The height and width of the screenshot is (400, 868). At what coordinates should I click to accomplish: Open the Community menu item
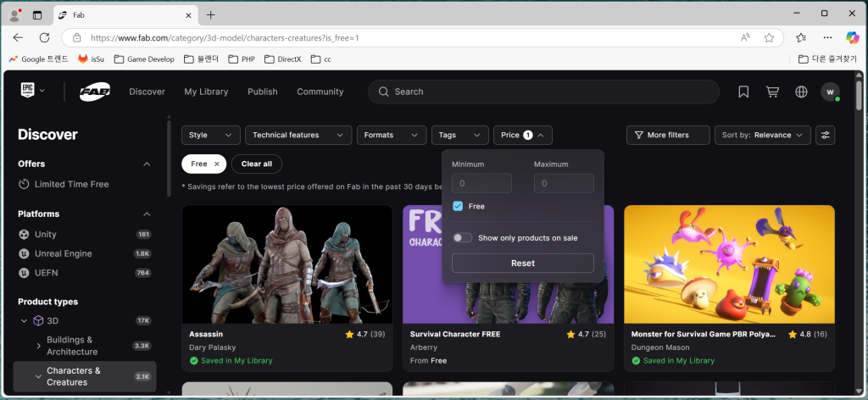tap(320, 92)
